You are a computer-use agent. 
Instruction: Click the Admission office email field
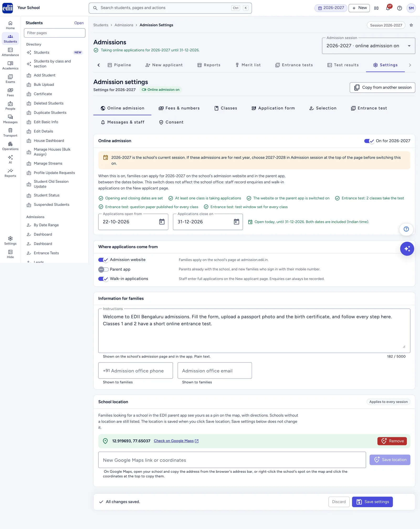coord(215,371)
